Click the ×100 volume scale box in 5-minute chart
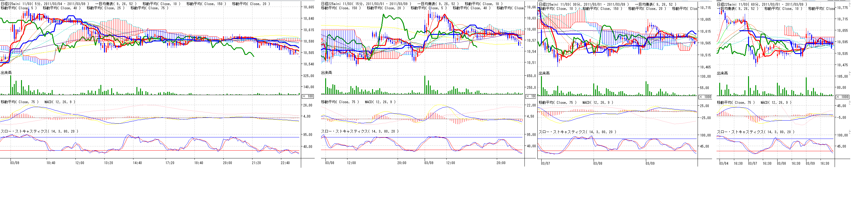868x216 pixels. click(308, 96)
